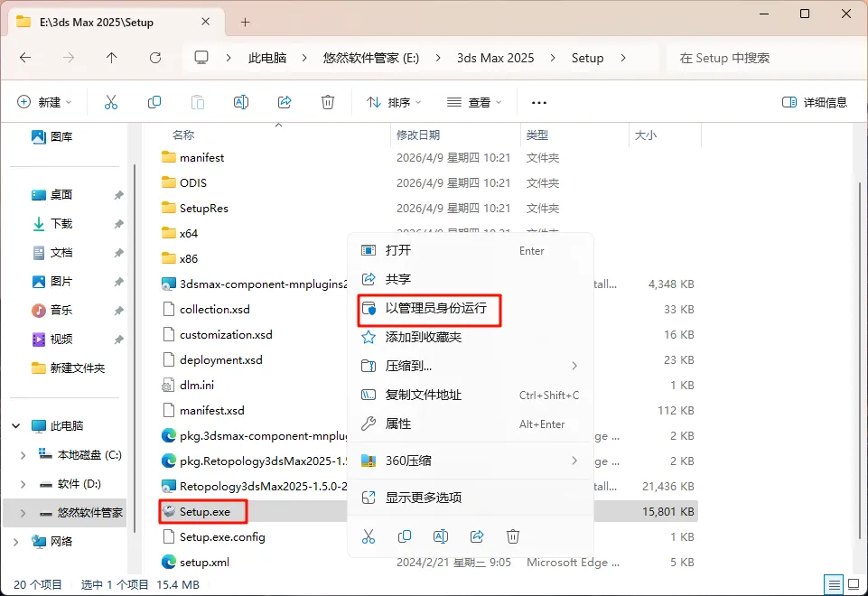Choose 复制文件地址 in the context menu
The width and height of the screenshot is (868, 596).
470,395
